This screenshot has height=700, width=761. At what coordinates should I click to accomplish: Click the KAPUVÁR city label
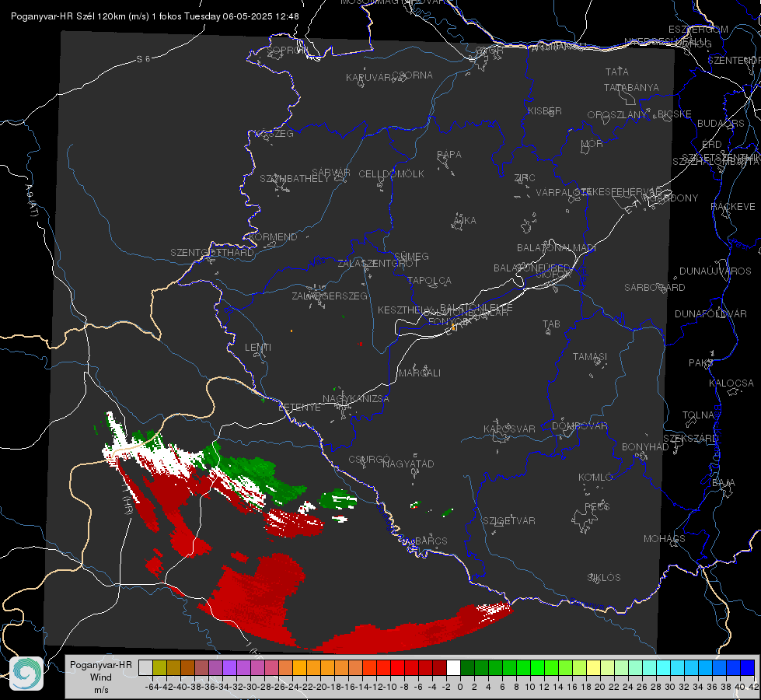(369, 78)
